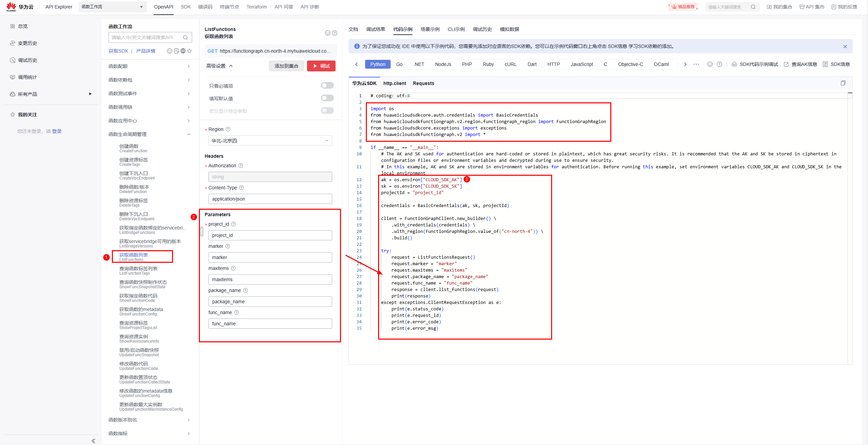This screenshot has width=868, height=445.
Task: Close the blue SDK info banner
Action: (845, 47)
